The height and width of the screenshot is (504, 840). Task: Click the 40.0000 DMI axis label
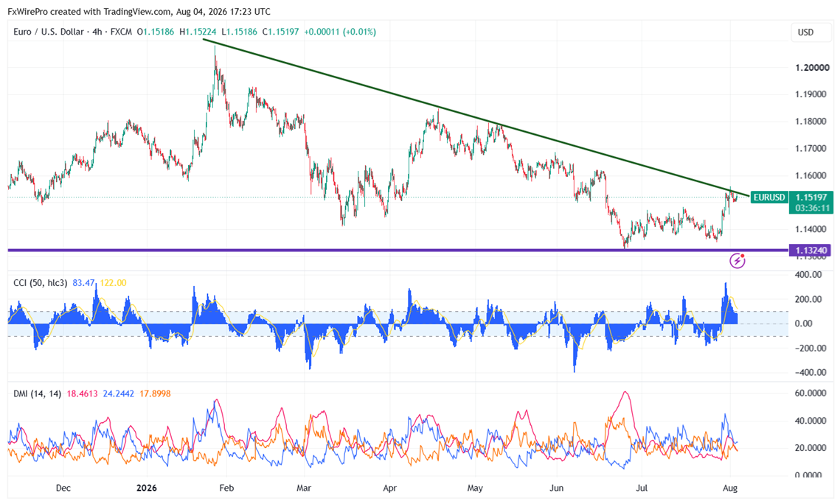coord(811,421)
